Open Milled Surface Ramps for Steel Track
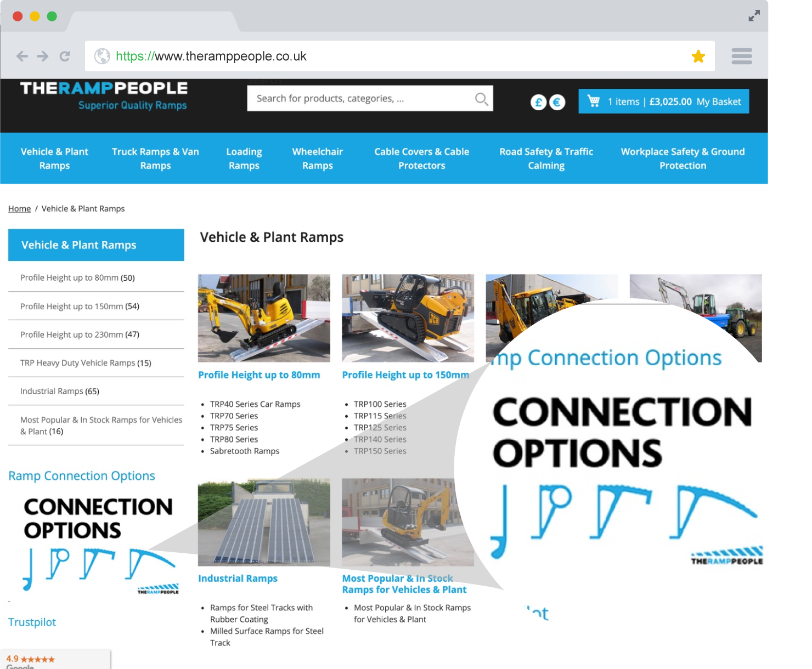Viewport: 812px width, 669px height. coord(267,637)
